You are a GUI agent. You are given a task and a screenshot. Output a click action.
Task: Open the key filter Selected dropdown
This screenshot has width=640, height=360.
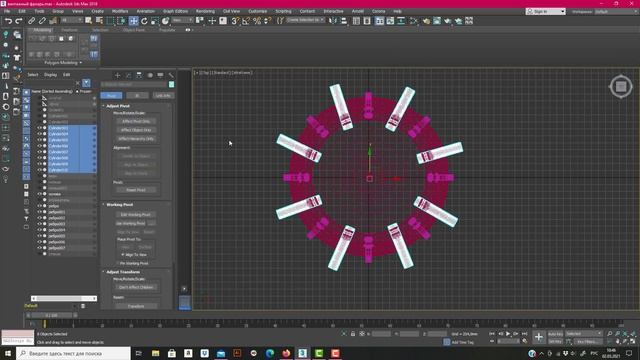click(584, 334)
